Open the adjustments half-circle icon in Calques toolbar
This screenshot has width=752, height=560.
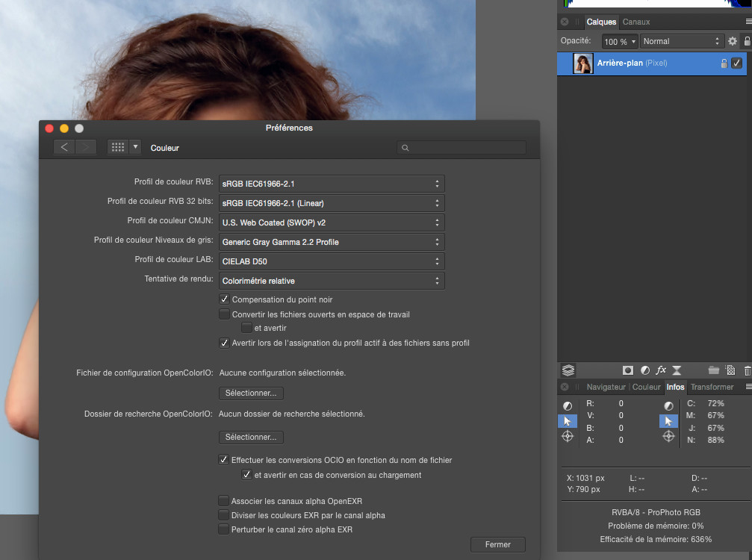click(x=645, y=370)
